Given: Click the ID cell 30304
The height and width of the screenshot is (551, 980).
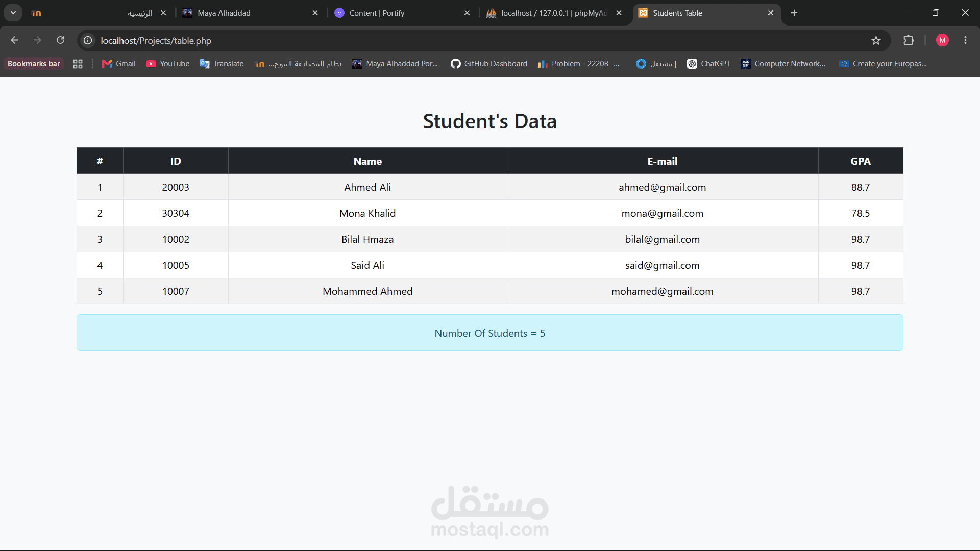Looking at the screenshot, I should (176, 213).
